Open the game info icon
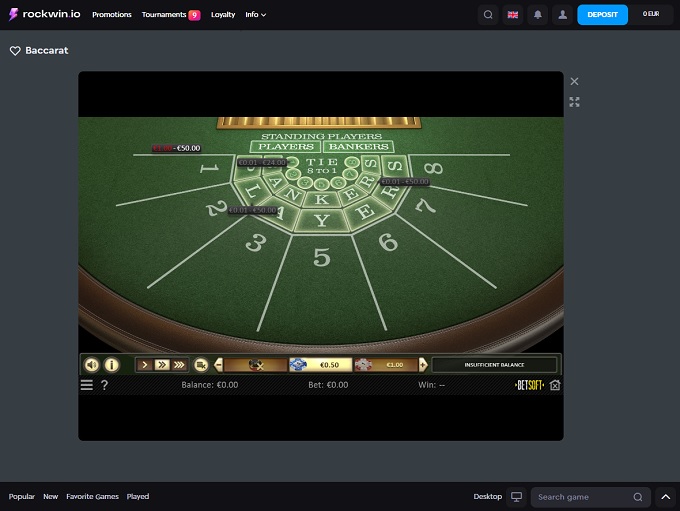Viewport: 680px width, 511px height. [x=112, y=365]
